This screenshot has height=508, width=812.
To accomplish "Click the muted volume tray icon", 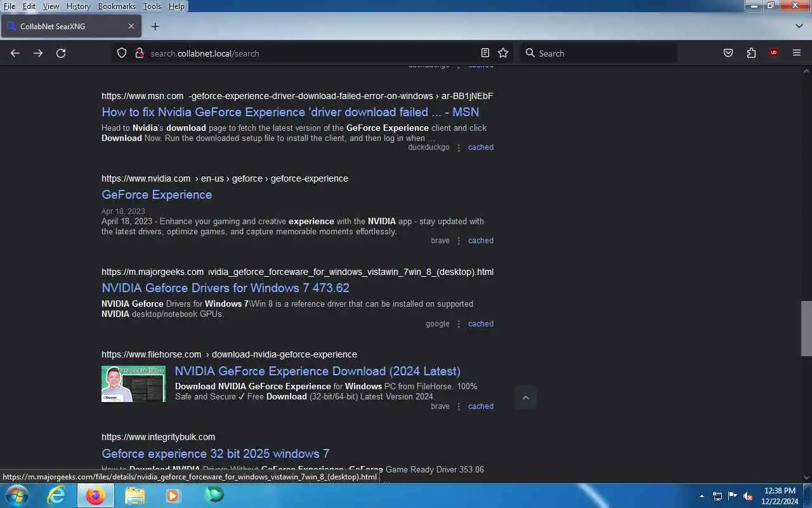I will (x=748, y=496).
